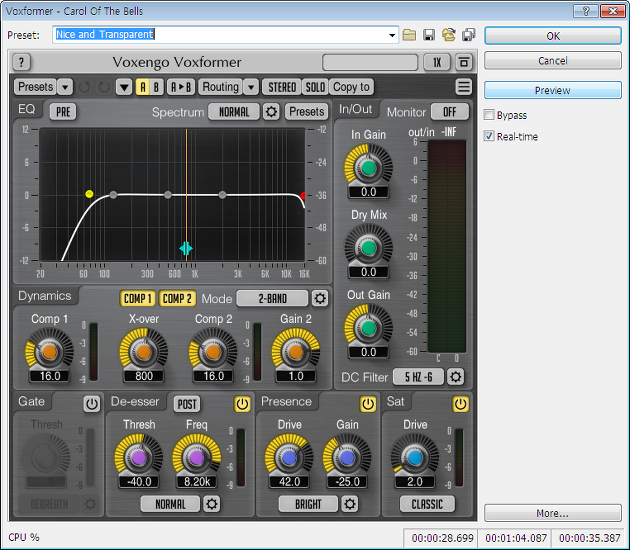Click the A to B copy button

coord(181,87)
